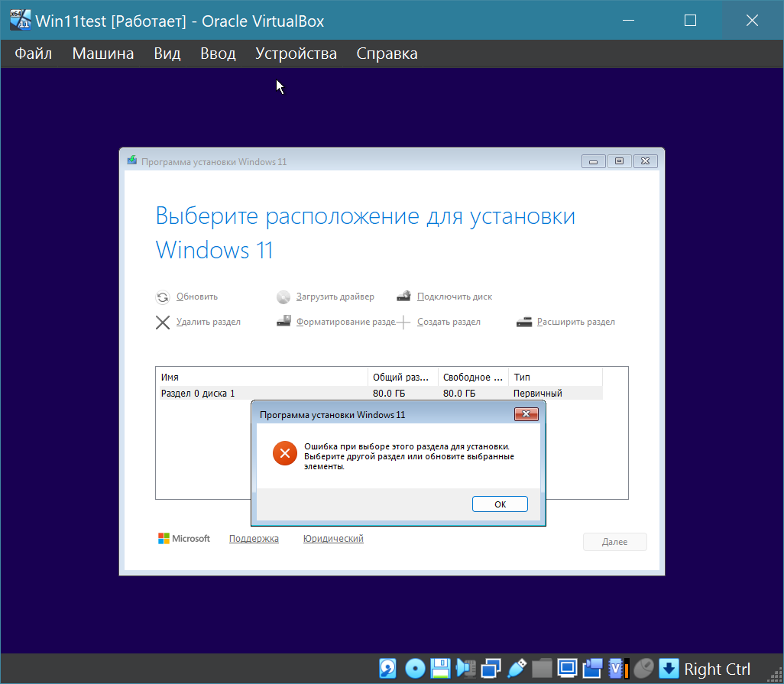Viewport: 784px width, 684px height.
Task: Click Обновить to refresh the partition list
Action: pos(196,297)
